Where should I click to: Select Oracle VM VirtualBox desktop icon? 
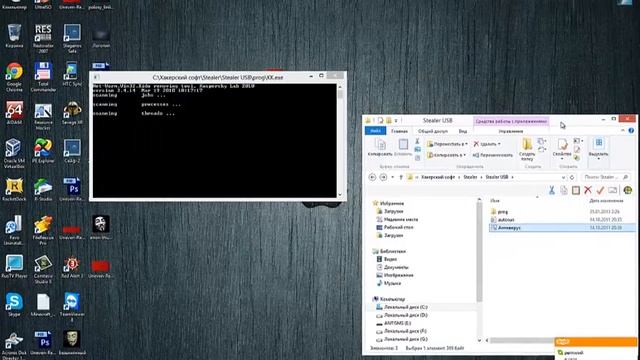point(14,153)
